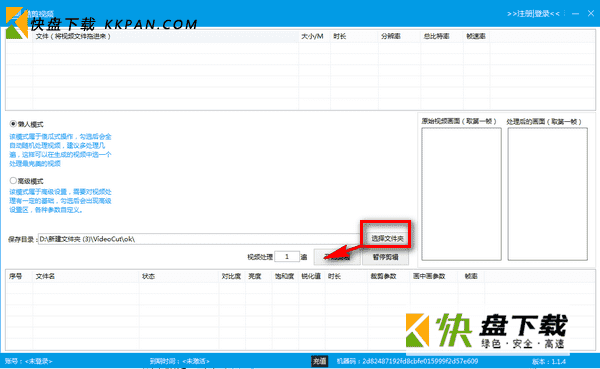Viewport: 600px width, 369px height.
Task: Click the 视频处理 count input box
Action: [x=287, y=256]
